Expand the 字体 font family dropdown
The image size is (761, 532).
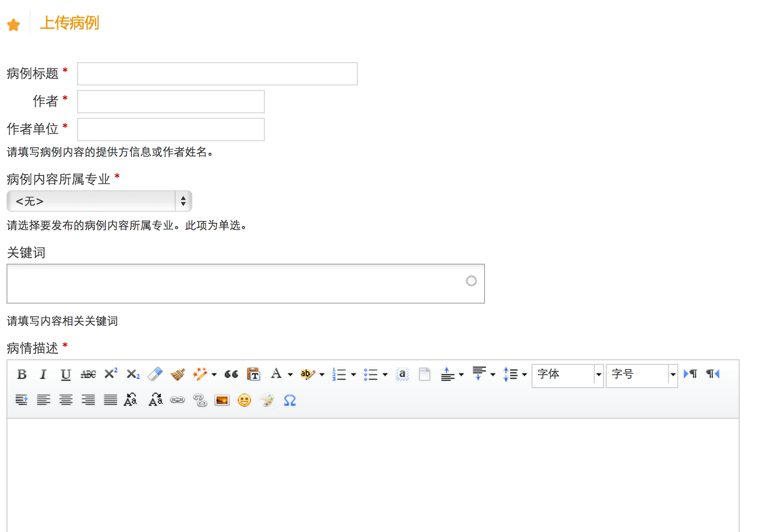point(598,375)
